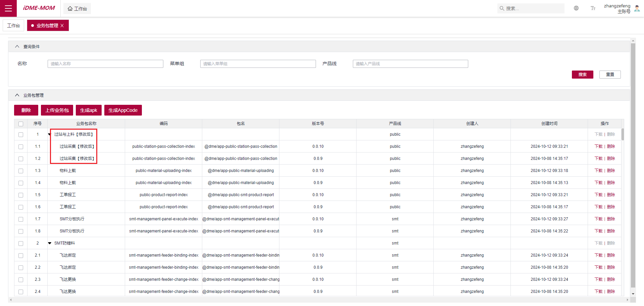Click the iDME-MOM logo

pos(39,8)
